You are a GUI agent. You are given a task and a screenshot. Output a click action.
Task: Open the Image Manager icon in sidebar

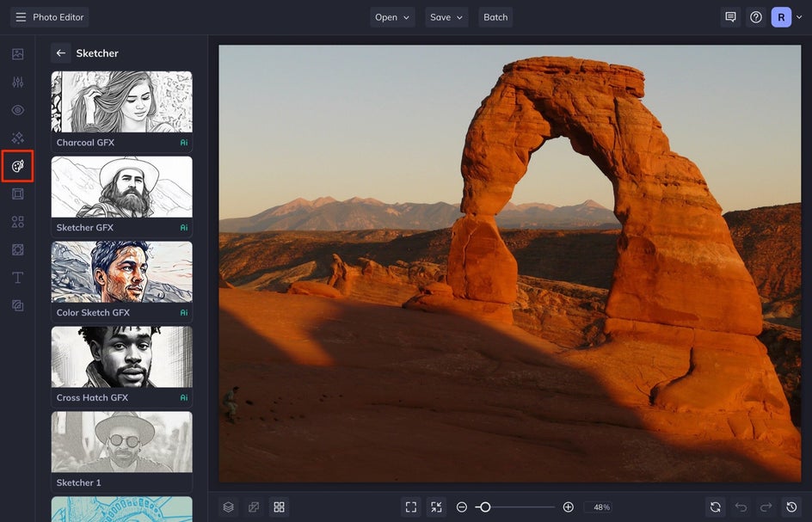point(17,54)
